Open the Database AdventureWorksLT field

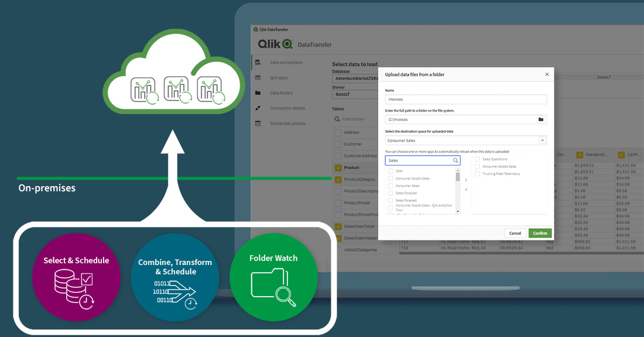point(356,78)
